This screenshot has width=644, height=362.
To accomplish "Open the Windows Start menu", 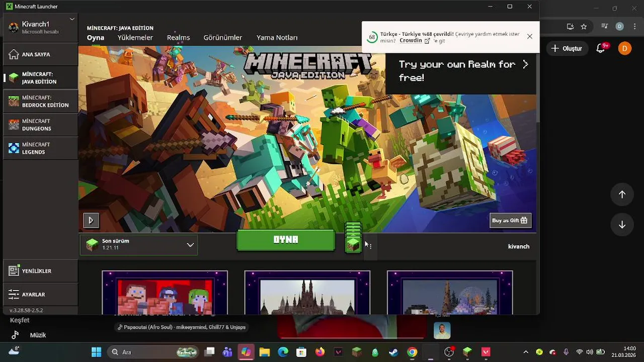I will tap(96, 352).
